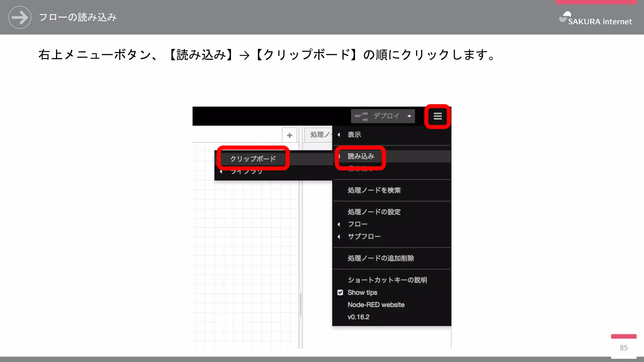This screenshot has height=362, width=644.
Task: Choose クリップボード from the import submenu
Action: point(274,159)
